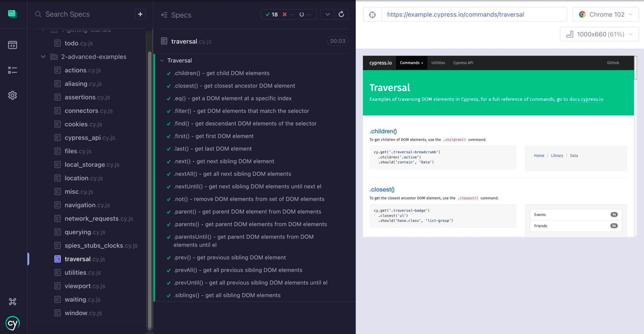
Task: Open Settings gear in left sidebar
Action: click(x=13, y=95)
